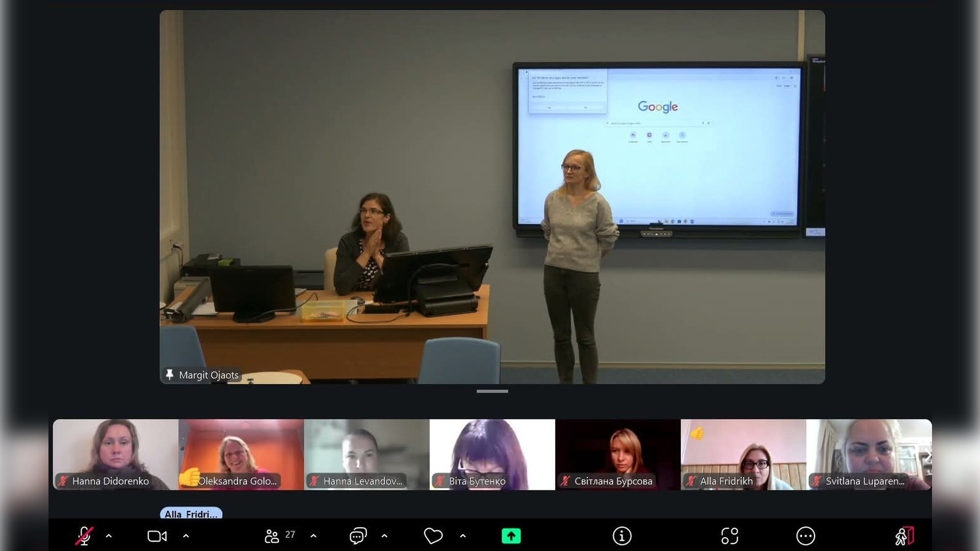Unmute the microphone
This screenshot has width=980, height=551.
[84, 536]
